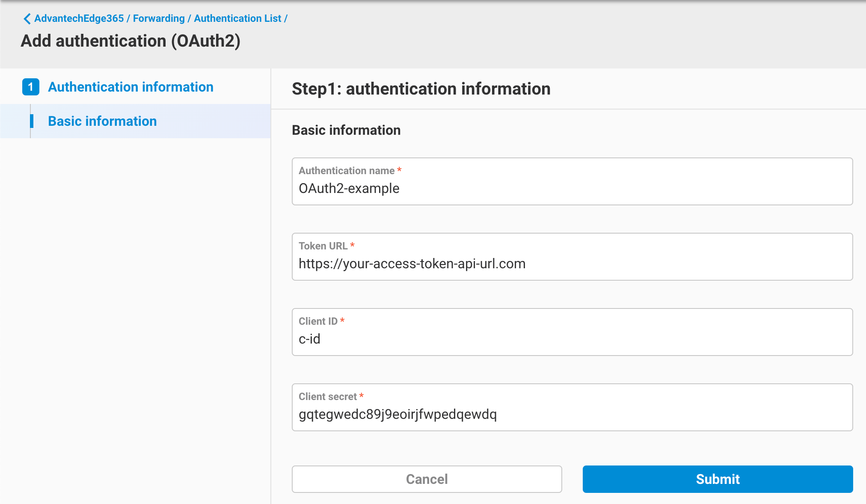Select the Token URL text field

(x=572, y=264)
